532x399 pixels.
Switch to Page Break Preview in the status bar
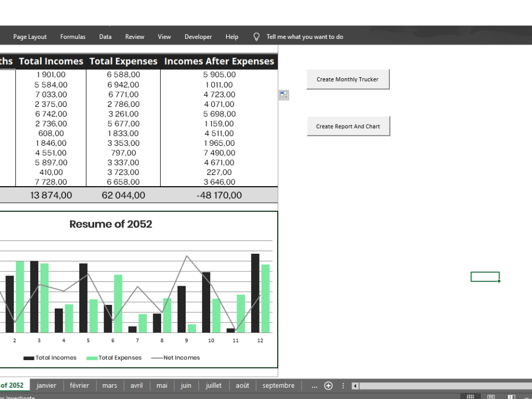click(511, 397)
